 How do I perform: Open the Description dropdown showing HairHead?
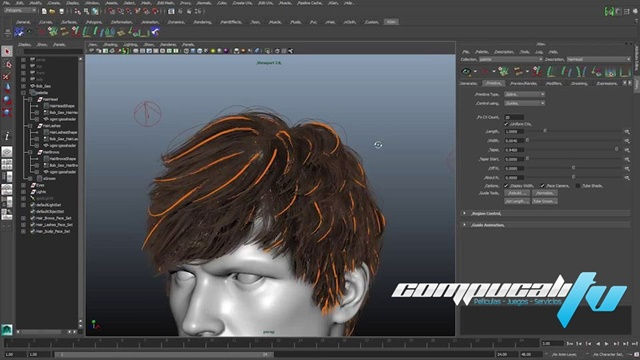tap(598, 60)
